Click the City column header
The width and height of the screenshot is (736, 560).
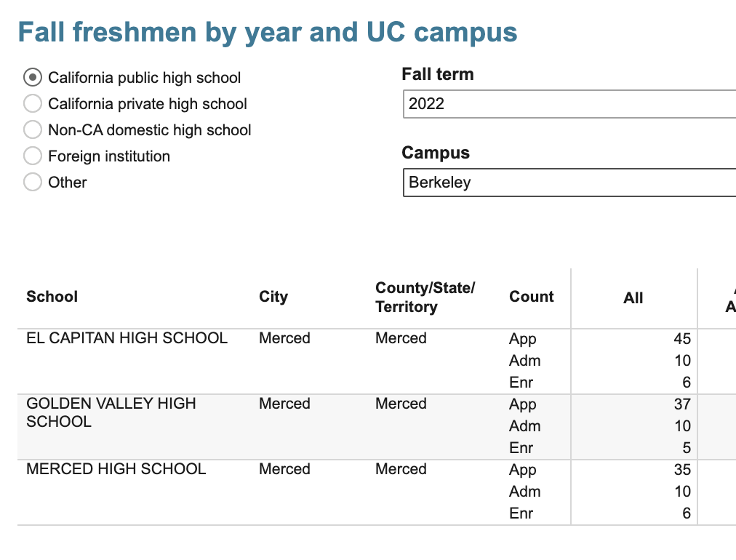point(273,297)
